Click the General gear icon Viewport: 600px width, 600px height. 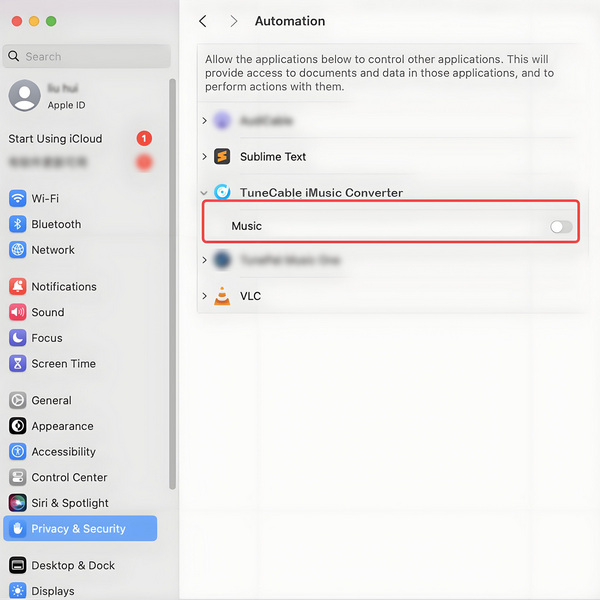(18, 400)
